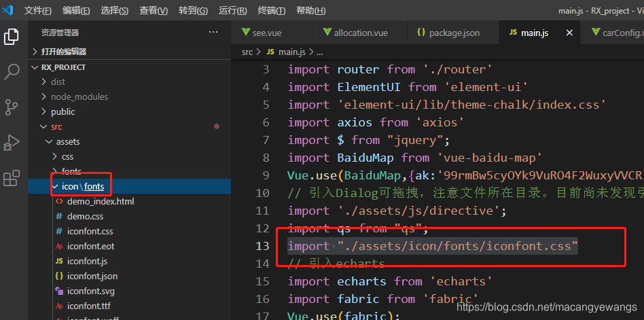Screen dimensions: 644x320
Task: Open the Extensions view
Action: [x=12, y=178]
